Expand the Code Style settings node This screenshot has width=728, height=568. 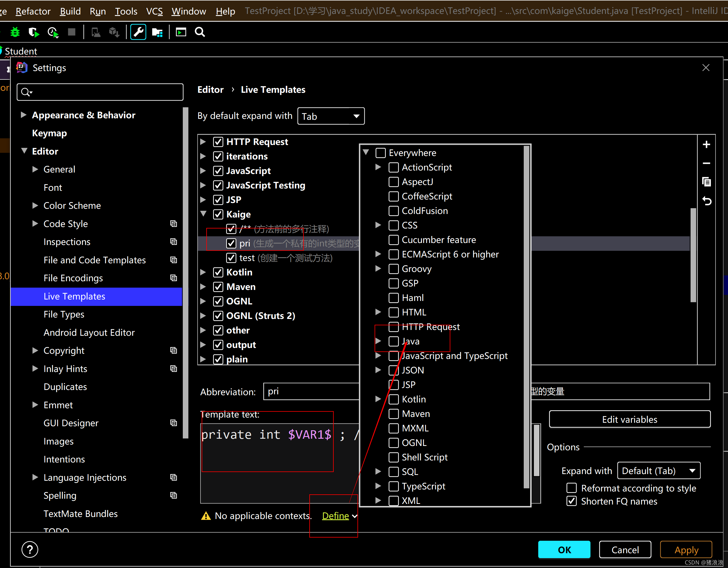point(35,224)
